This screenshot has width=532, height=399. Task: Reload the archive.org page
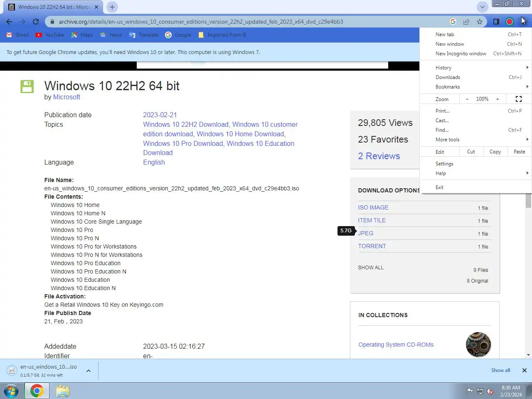point(36,22)
